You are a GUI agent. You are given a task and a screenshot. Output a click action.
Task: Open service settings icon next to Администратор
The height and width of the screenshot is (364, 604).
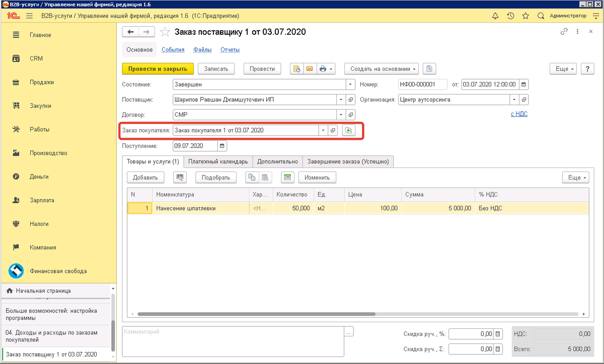596,16
